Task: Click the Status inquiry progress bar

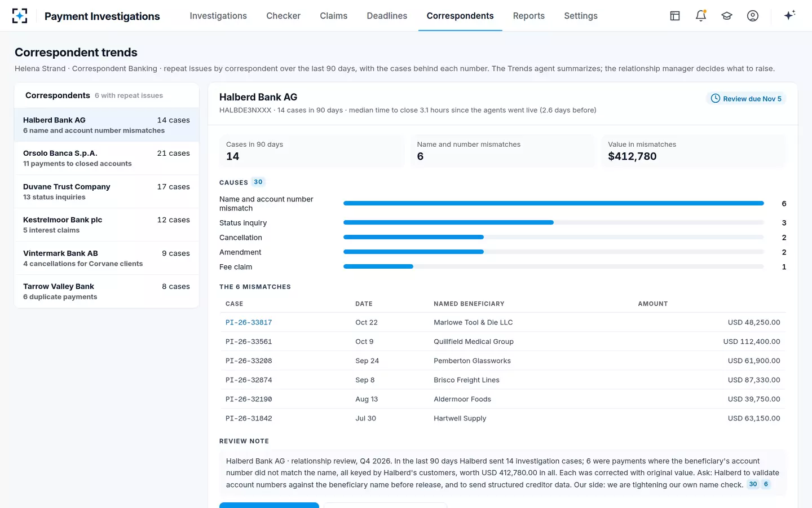Action: pos(553,222)
